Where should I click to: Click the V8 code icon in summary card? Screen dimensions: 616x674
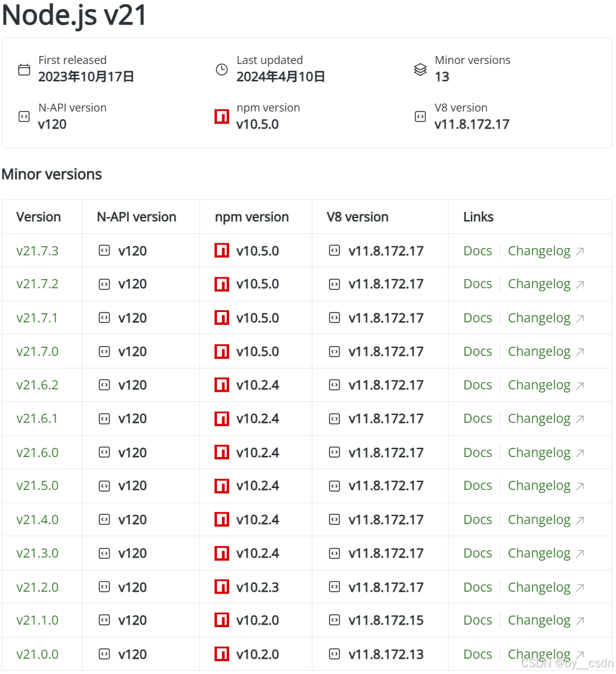(x=420, y=116)
